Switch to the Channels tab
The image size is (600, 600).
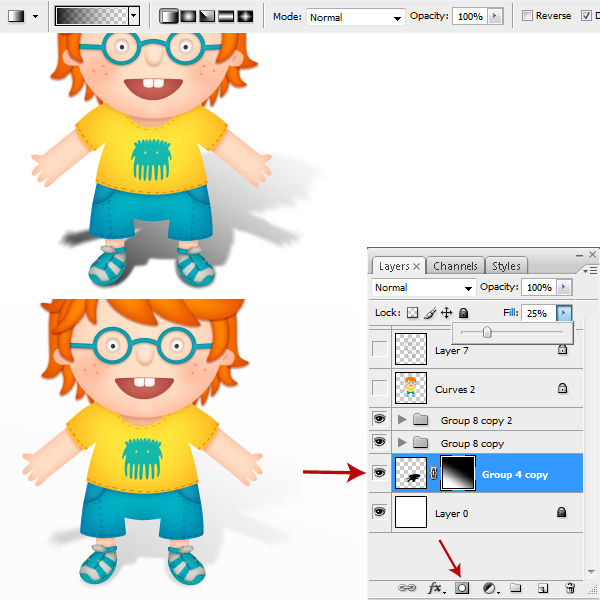[455, 266]
